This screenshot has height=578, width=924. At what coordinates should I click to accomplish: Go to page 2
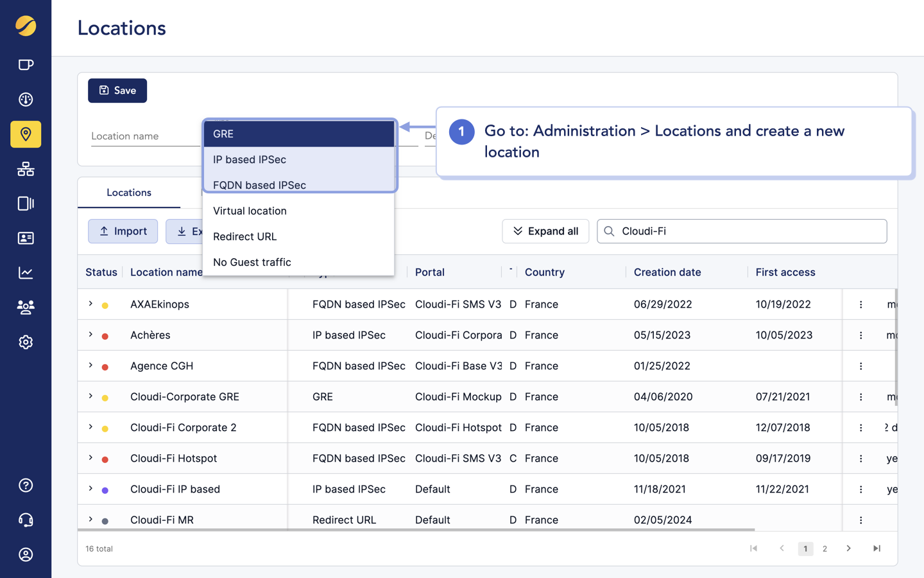pyautogui.click(x=825, y=548)
